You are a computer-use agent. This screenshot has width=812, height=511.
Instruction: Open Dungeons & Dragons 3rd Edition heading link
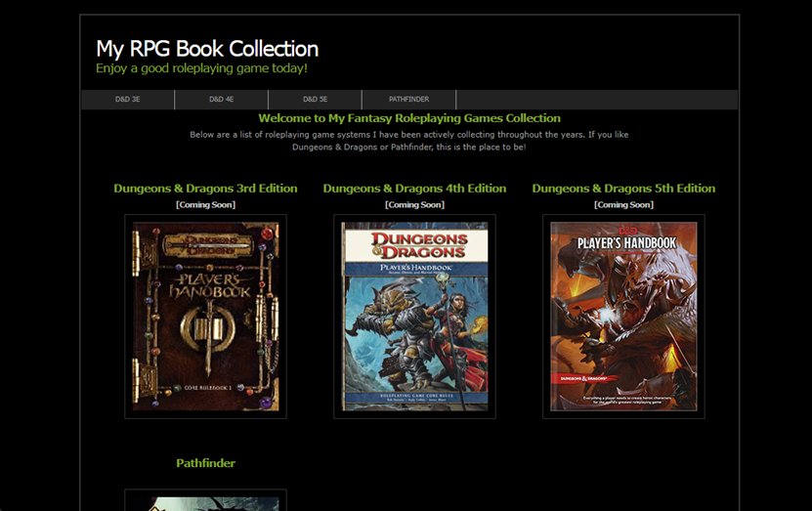point(205,189)
